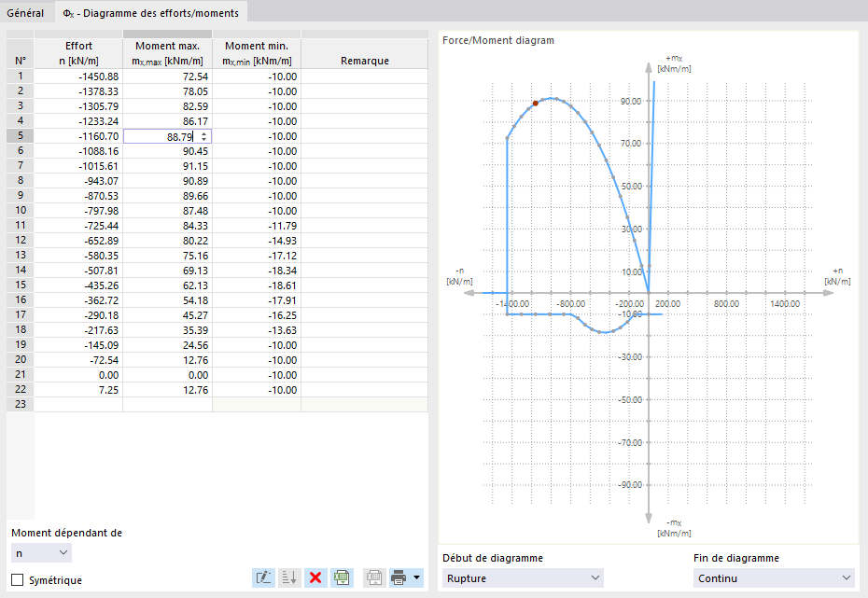This screenshot has width=868, height=598.
Task: Click the effort cell -1160.70
Action: point(78,136)
